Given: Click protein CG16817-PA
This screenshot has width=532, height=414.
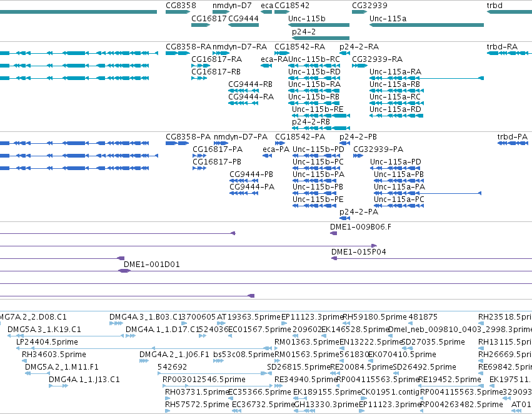Looking at the screenshot, I should [x=218, y=149].
